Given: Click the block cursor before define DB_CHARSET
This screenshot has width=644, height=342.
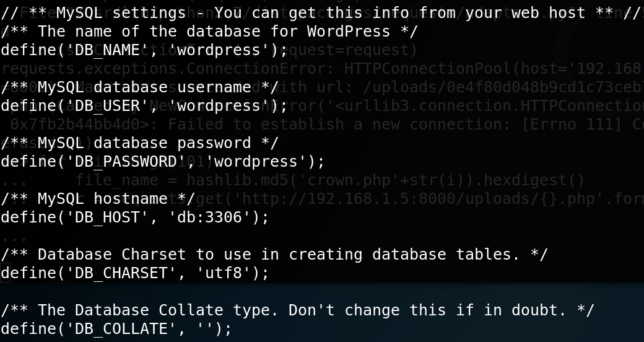Looking at the screenshot, I should 5,273.
